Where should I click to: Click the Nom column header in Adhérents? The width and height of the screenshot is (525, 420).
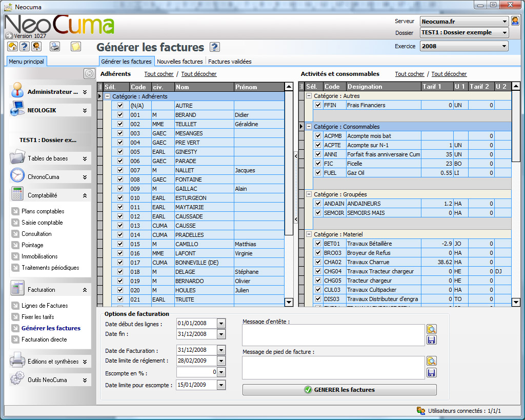tap(204, 87)
